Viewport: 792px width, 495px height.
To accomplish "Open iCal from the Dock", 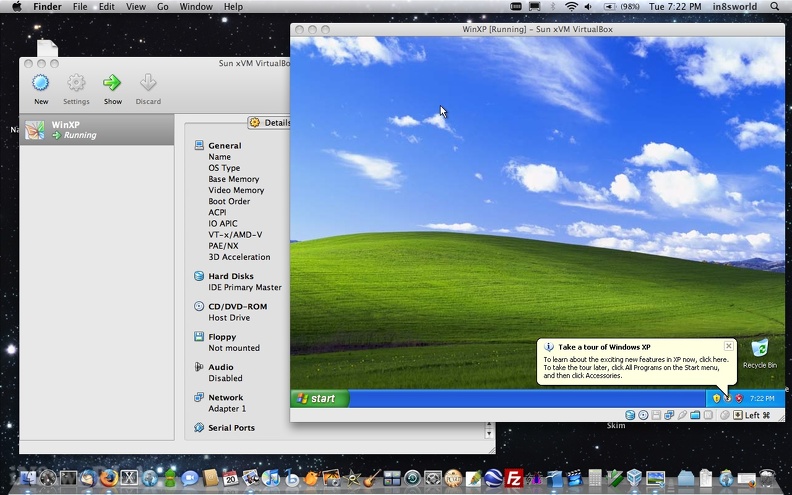I will click(230, 477).
